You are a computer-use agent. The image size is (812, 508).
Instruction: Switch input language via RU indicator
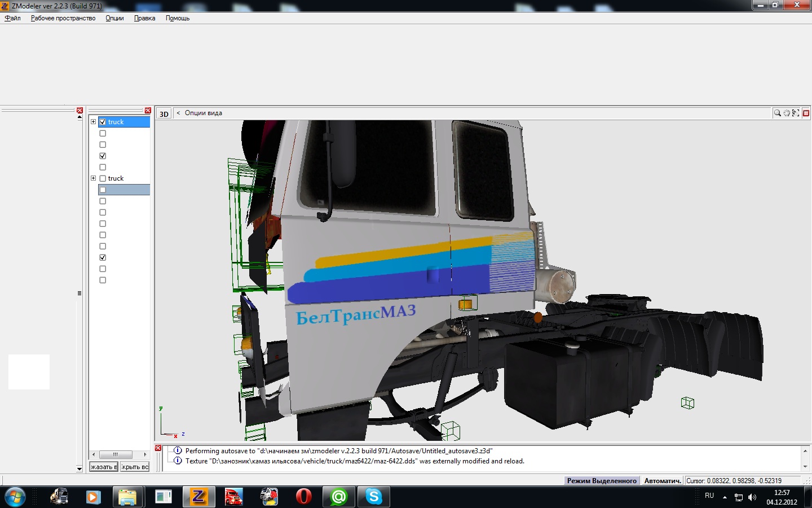pos(709,496)
